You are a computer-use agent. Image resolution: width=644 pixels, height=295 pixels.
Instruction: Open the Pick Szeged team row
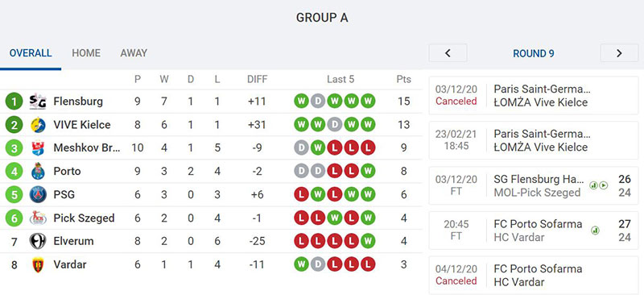point(211,218)
